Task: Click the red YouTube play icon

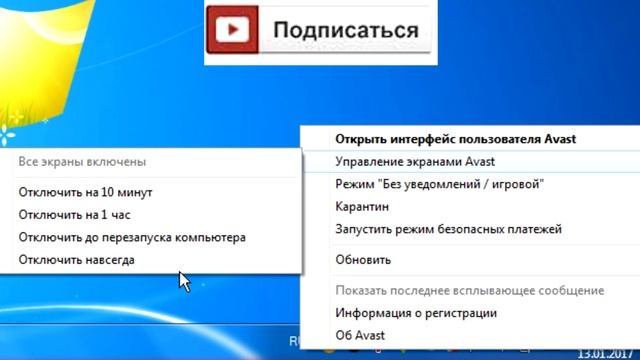Action: tap(232, 29)
